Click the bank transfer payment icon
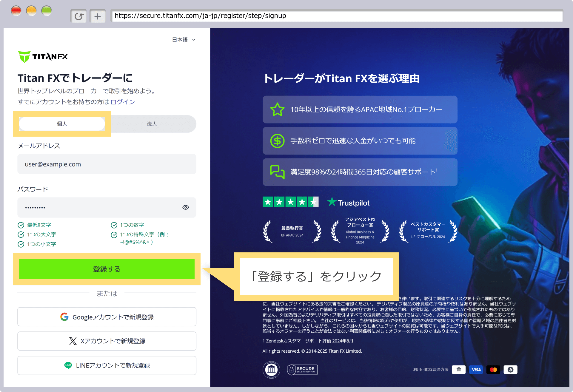573x392 pixels. tap(459, 370)
